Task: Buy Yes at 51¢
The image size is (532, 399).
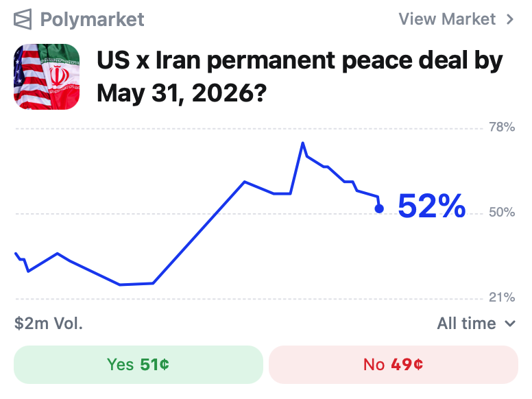Action: click(138, 365)
